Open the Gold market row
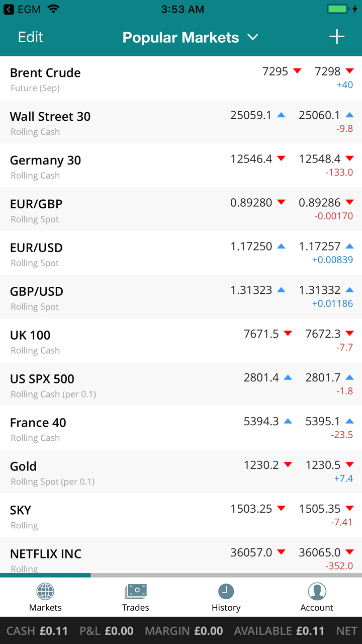 (101, 472)
